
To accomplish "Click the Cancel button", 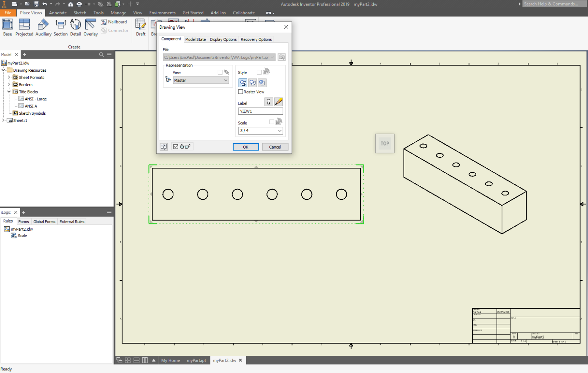I will point(275,147).
